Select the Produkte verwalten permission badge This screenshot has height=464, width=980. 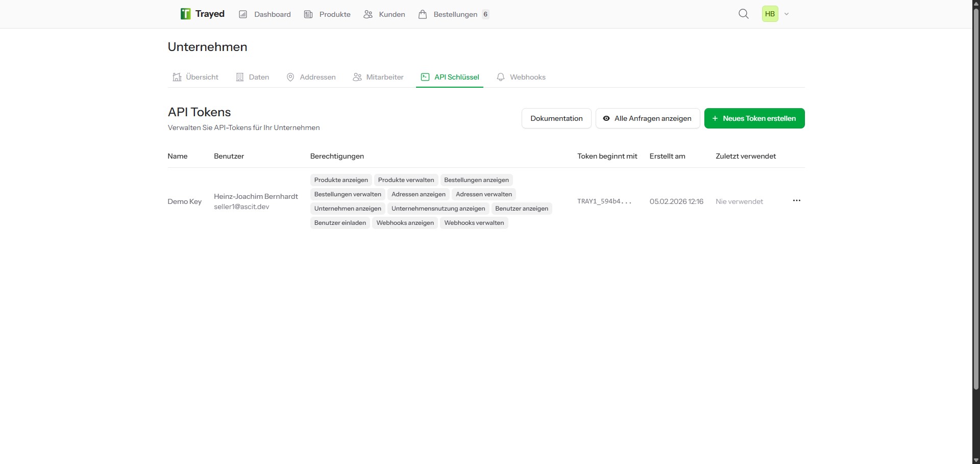coord(406,179)
